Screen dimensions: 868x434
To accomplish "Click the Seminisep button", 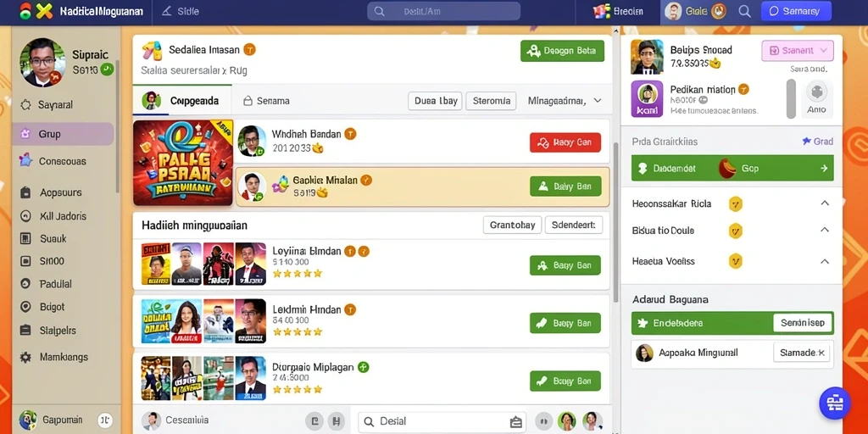I will point(803,323).
